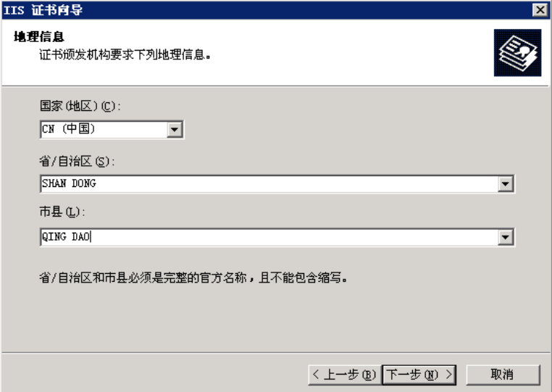This screenshot has width=552, height=392.
Task: Click the 省/自治区(S) label
Action: coord(77,162)
